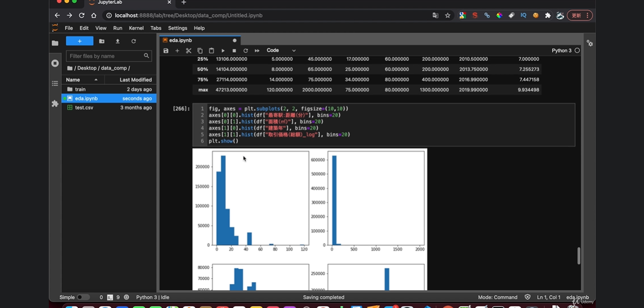The width and height of the screenshot is (644, 308).
Task: Bookmark this page with the star icon
Action: coord(448,16)
